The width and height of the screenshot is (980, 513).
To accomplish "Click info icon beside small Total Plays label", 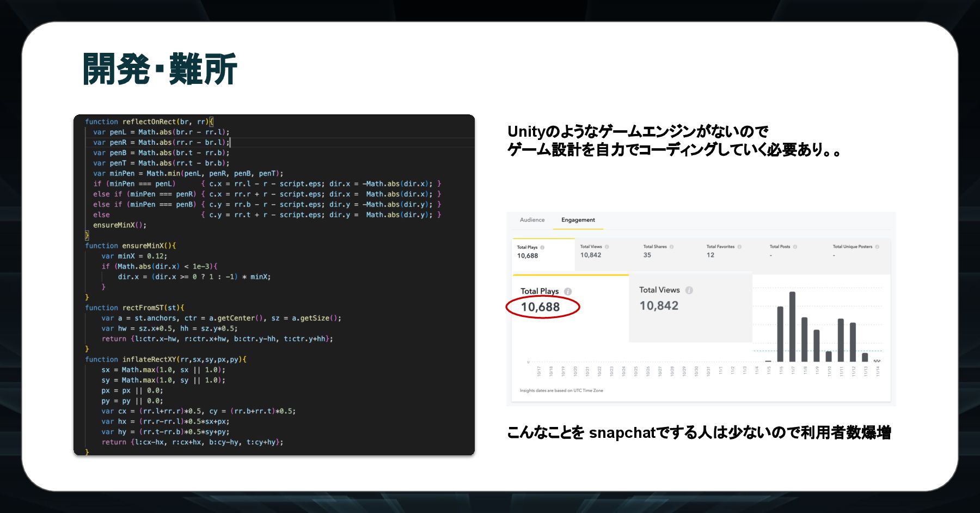I will (542, 247).
